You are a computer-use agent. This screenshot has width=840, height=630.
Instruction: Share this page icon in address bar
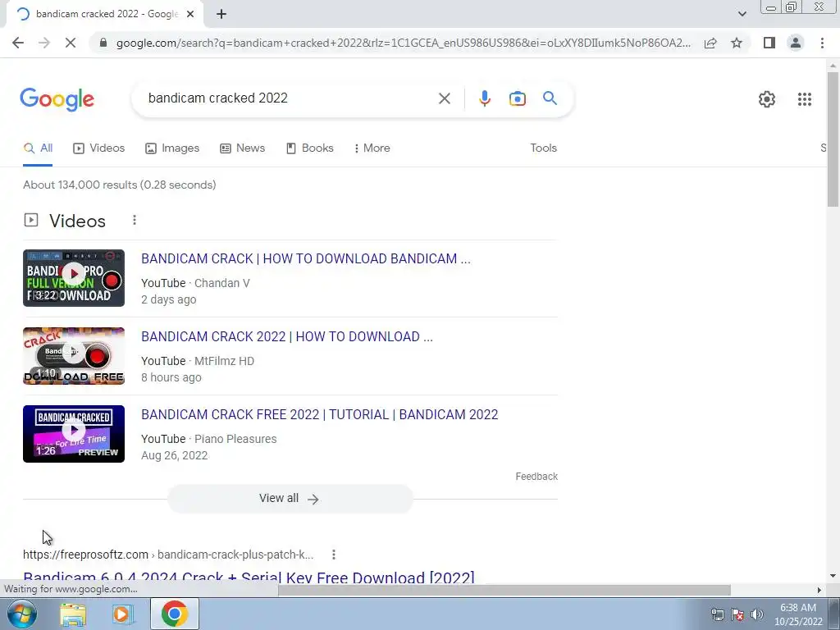[710, 43]
